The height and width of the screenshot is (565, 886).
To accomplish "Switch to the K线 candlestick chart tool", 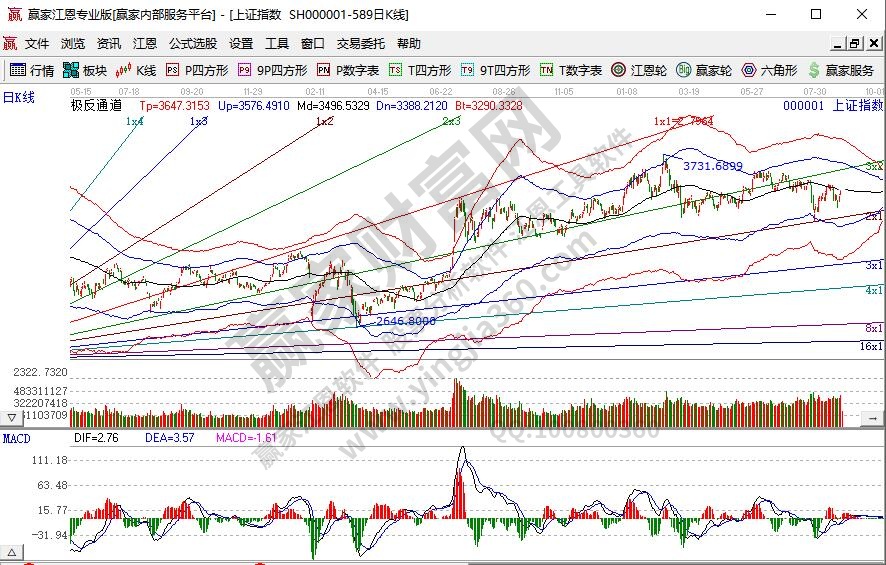I will [x=137, y=70].
